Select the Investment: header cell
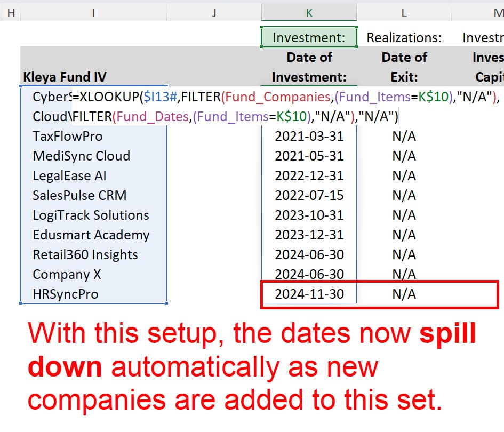This screenshot has height=432, width=504. [308, 37]
